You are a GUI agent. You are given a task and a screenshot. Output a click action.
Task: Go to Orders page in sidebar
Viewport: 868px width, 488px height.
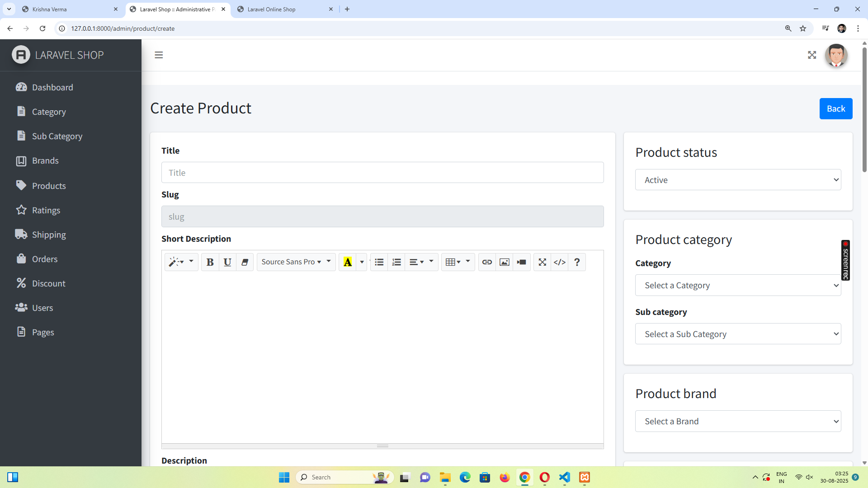pos(71,259)
